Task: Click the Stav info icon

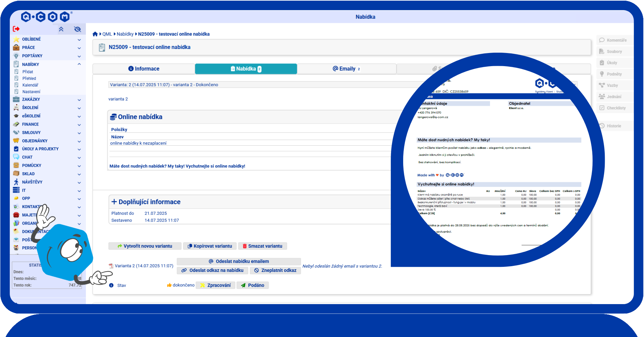Action: [111, 285]
